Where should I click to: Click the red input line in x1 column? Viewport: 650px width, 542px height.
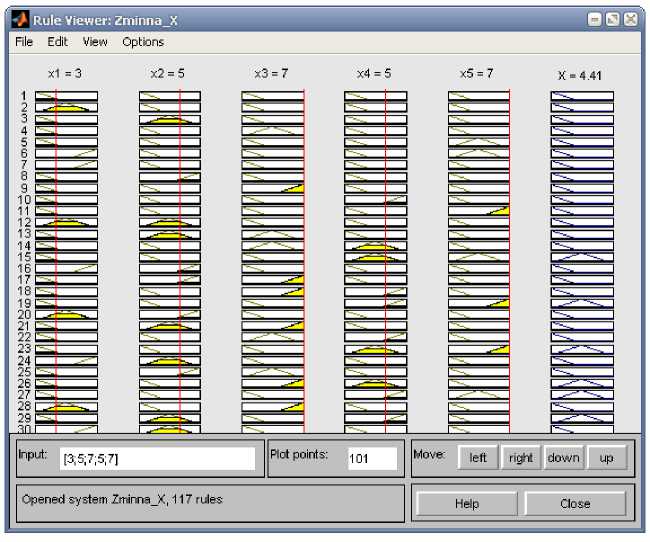56,260
